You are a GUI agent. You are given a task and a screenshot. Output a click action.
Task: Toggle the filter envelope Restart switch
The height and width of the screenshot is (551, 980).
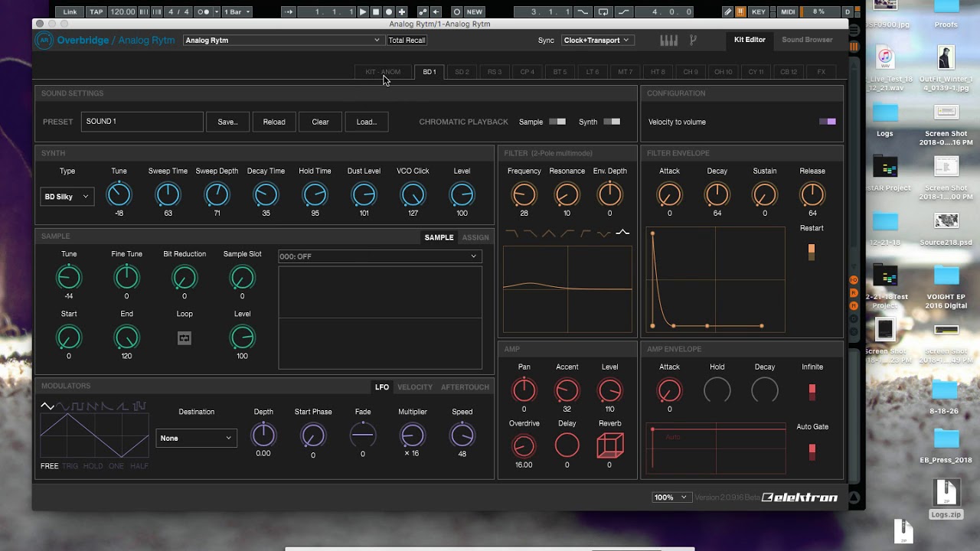(812, 253)
